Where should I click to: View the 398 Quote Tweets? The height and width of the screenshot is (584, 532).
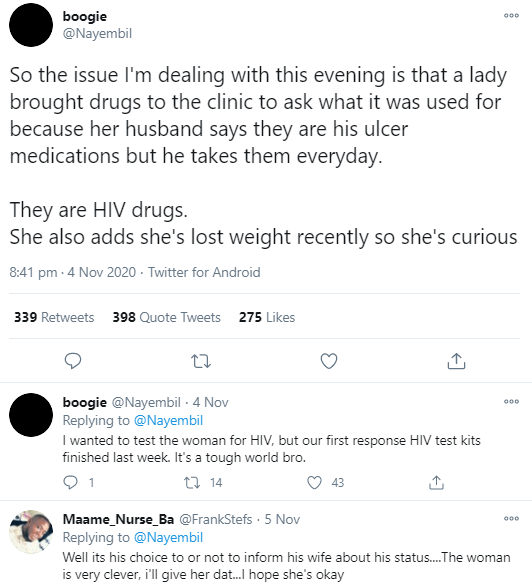[x=167, y=317]
